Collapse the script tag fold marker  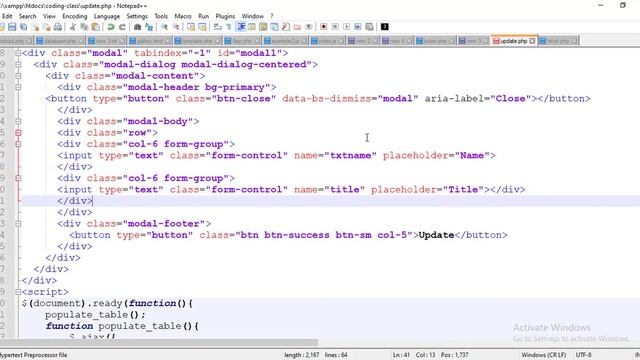click(18, 292)
